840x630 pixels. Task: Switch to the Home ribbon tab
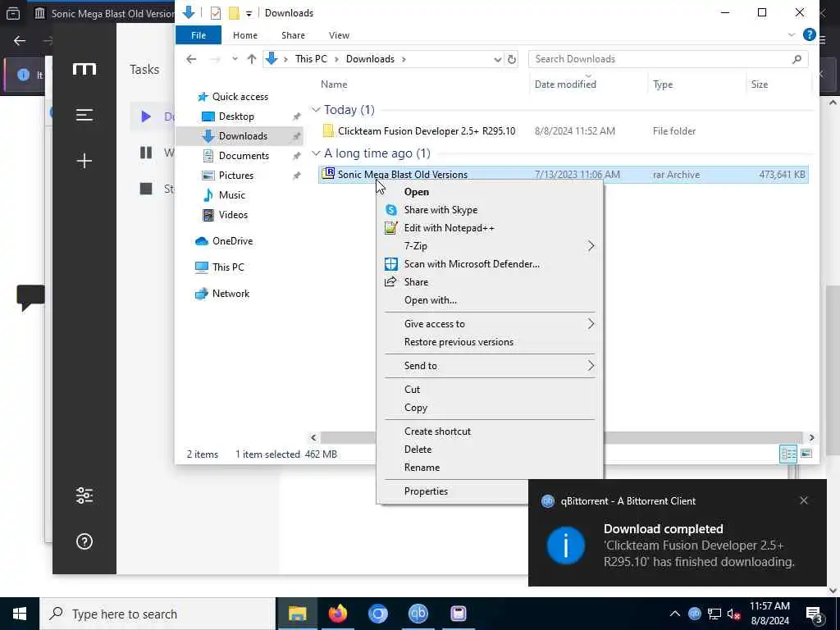coord(244,35)
